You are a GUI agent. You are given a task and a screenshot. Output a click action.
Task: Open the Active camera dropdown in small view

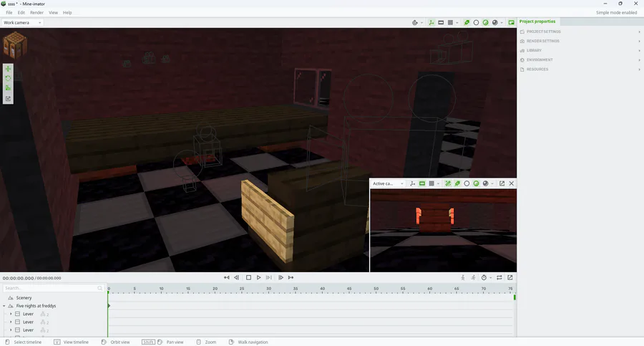click(x=388, y=183)
